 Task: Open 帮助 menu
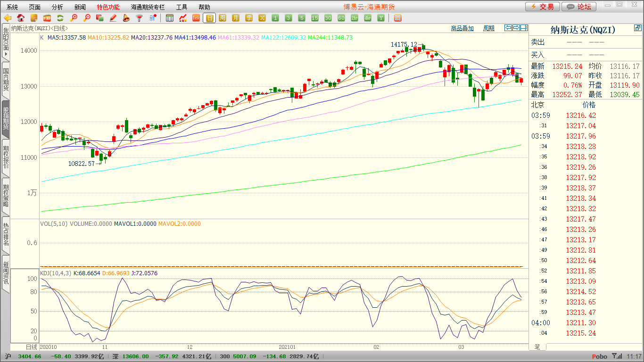(x=204, y=7)
